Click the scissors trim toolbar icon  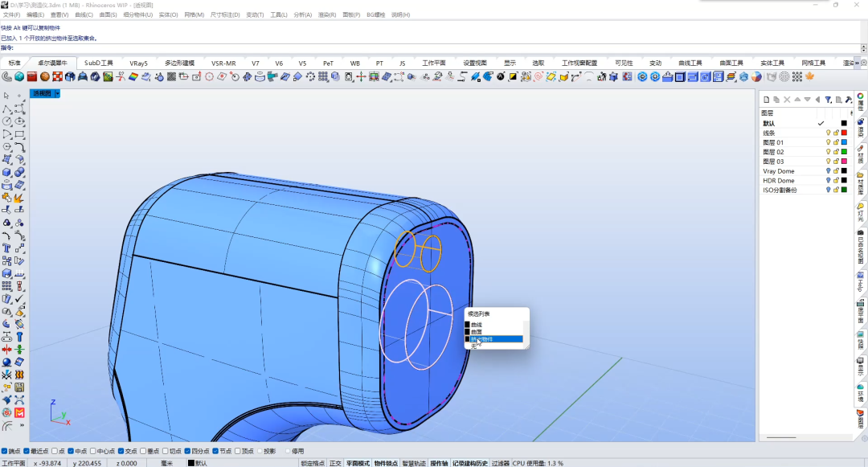pos(121,77)
